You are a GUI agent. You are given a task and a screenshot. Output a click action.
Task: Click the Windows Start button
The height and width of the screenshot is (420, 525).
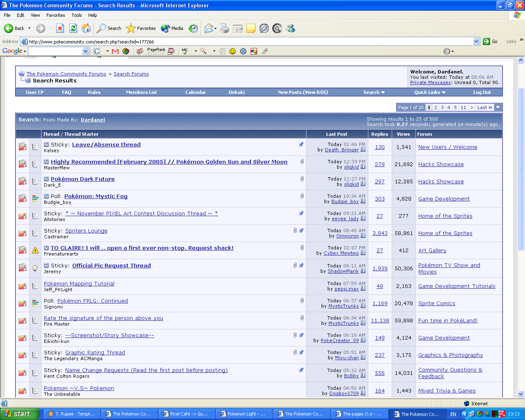point(19,414)
